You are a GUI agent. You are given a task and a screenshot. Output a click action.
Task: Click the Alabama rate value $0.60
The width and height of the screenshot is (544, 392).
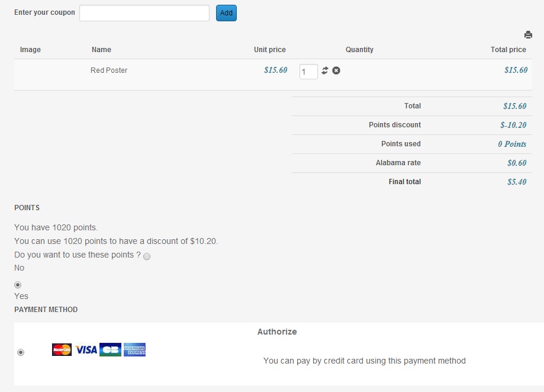[x=517, y=163]
